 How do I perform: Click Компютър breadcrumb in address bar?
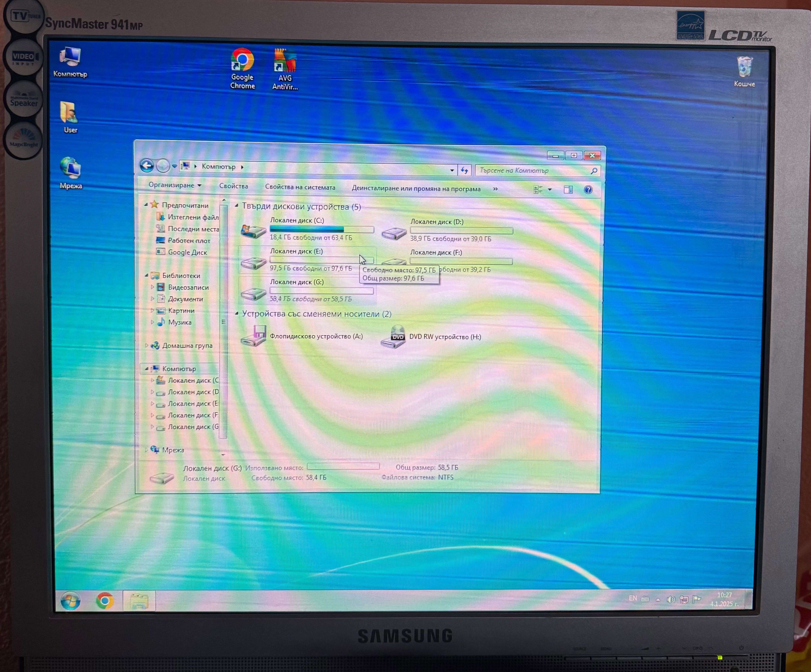(219, 166)
